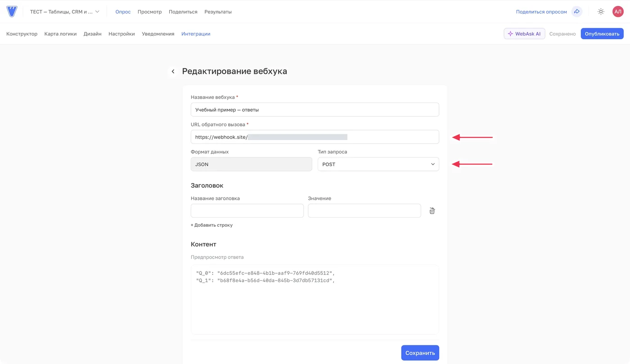Click the URL обратного вызова input field
The height and width of the screenshot is (364, 630).
(315, 137)
